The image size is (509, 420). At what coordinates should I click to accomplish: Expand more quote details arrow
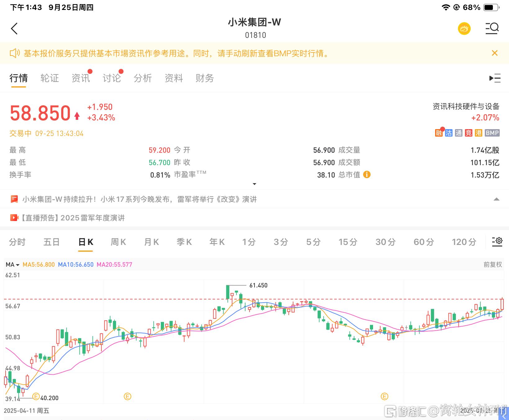pos(254,184)
